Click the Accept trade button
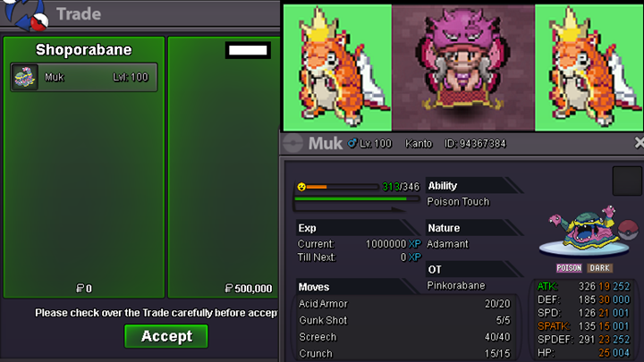The height and width of the screenshot is (362, 644). tap(166, 336)
